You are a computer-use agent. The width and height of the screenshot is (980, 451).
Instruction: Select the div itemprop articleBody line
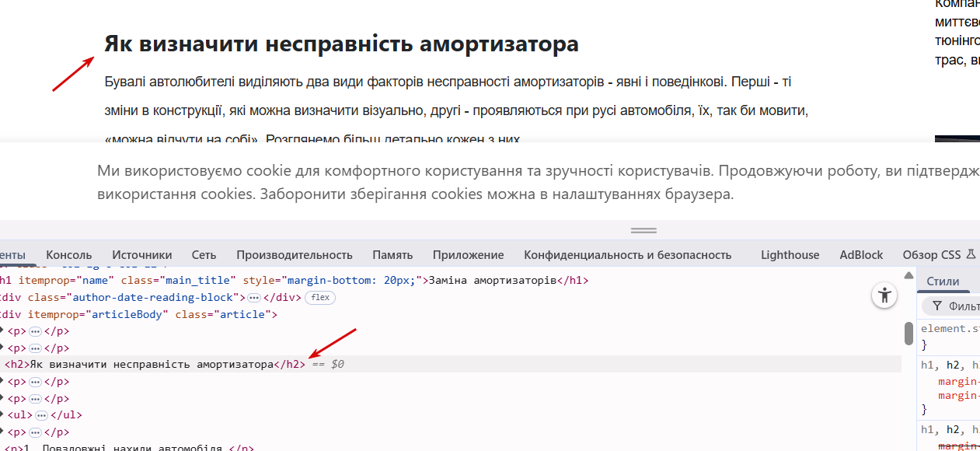click(x=139, y=314)
